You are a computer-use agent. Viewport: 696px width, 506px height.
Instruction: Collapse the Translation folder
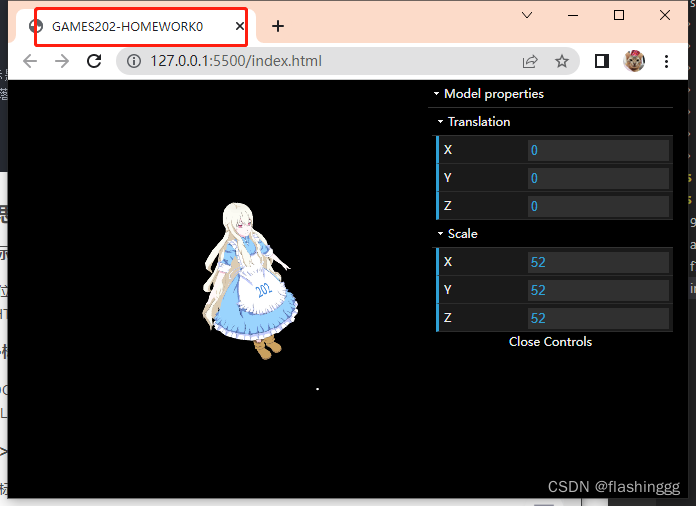(553, 122)
